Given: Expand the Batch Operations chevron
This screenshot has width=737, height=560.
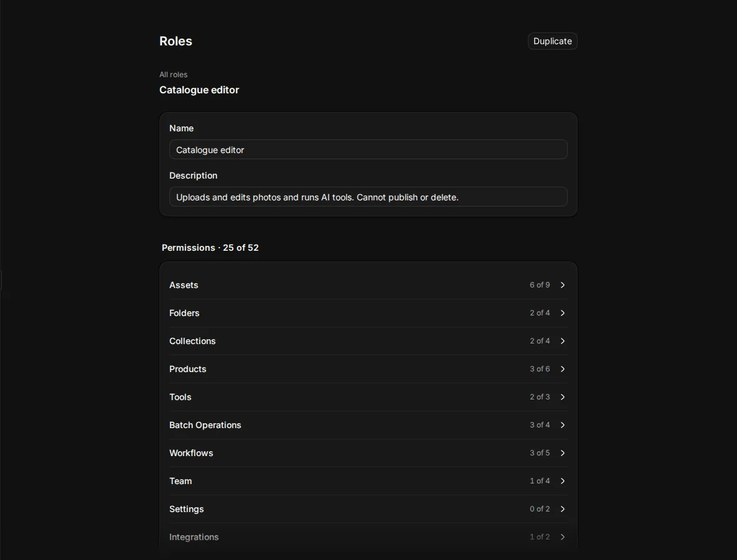Looking at the screenshot, I should [x=563, y=425].
